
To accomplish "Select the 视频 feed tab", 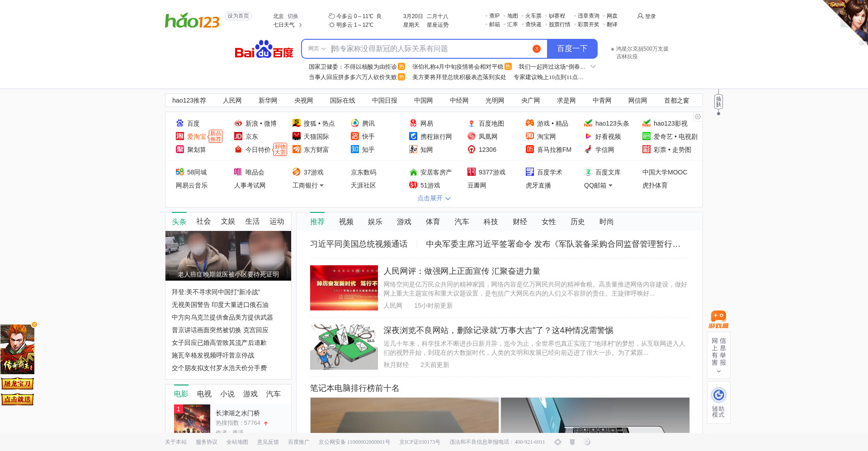I will tap(346, 222).
